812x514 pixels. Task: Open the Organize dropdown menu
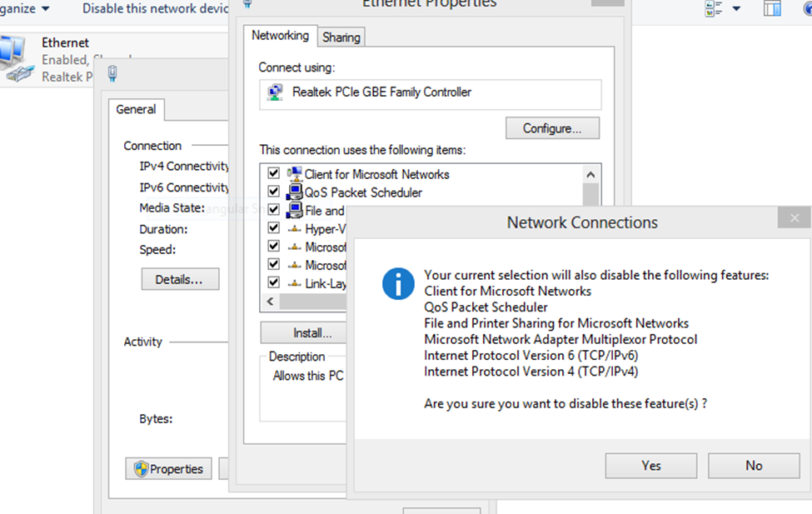[x=23, y=8]
